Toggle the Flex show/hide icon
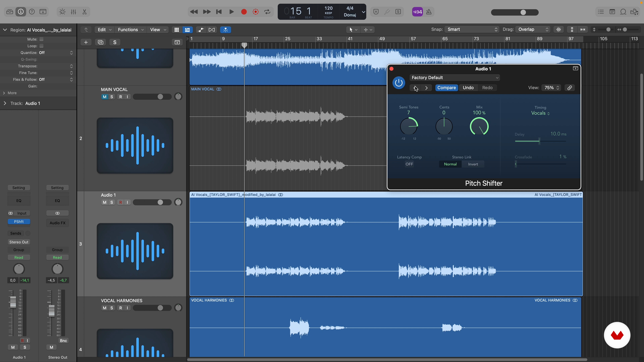 coord(212,30)
